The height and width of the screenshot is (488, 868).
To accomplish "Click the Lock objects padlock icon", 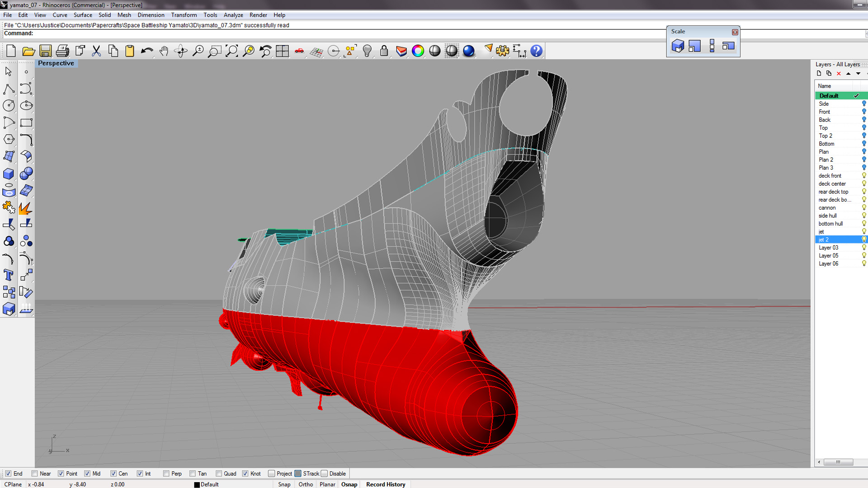I will [384, 51].
